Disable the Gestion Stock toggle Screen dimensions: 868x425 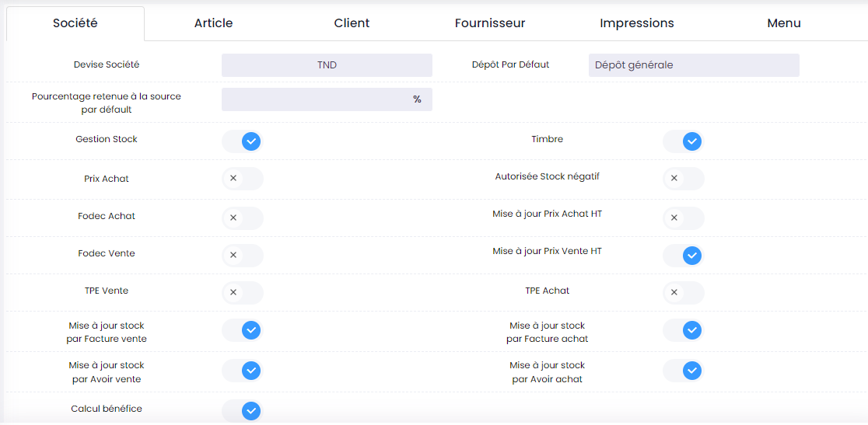point(243,141)
